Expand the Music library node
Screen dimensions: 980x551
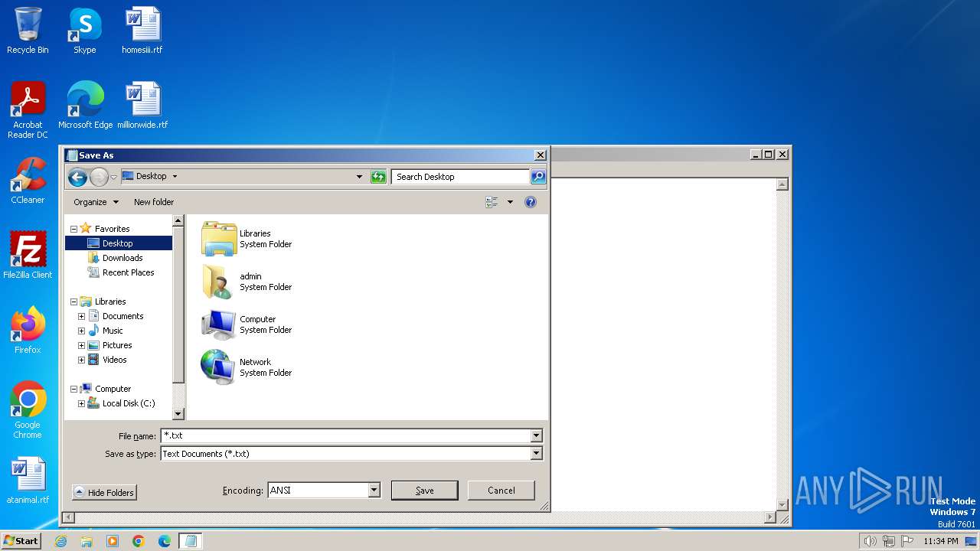point(81,331)
